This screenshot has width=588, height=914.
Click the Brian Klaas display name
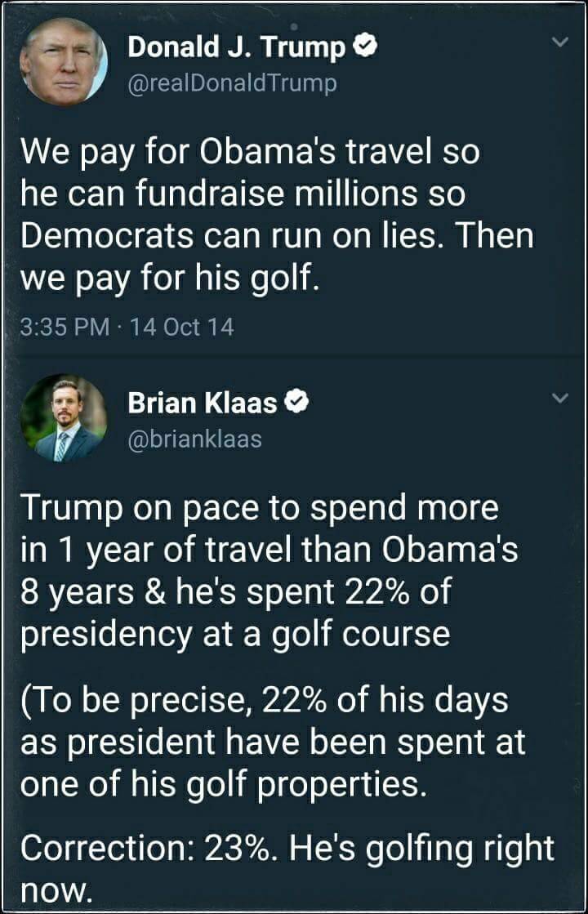pos(203,402)
